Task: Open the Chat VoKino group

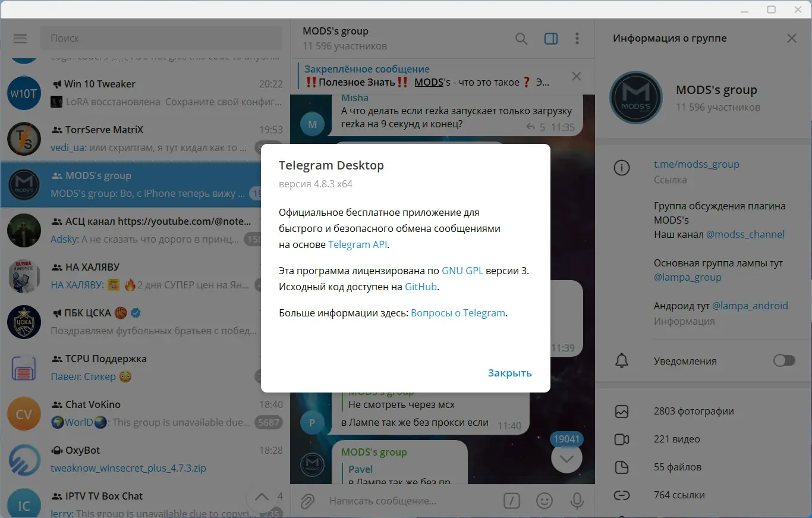Action: point(145,413)
